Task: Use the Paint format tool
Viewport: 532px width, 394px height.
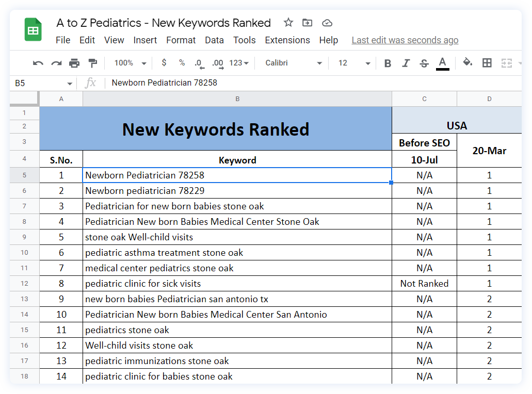Action: point(94,62)
